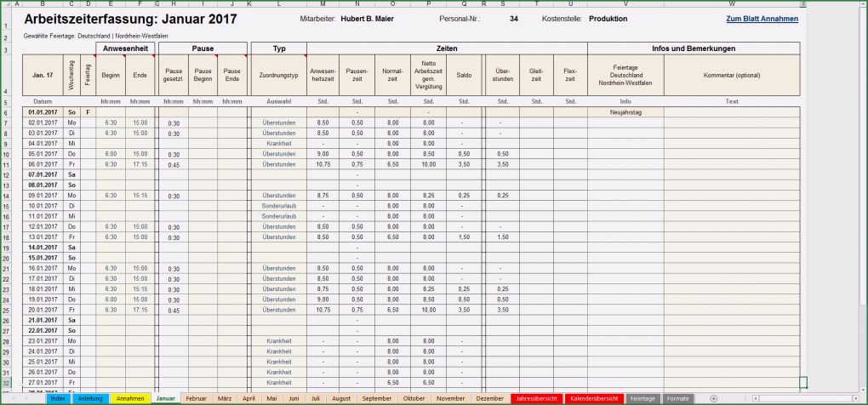Open the red Jahresübersicht tab
The width and height of the screenshot is (868, 405).
[x=536, y=398]
